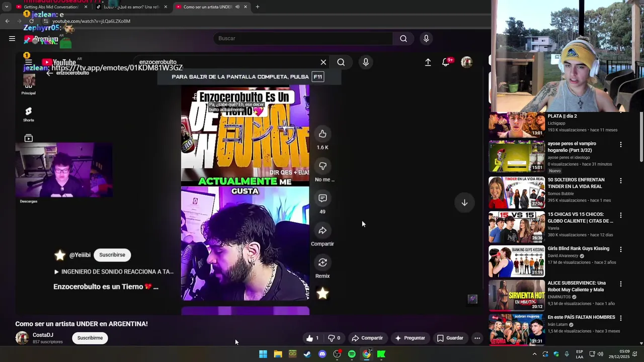Click the recommendations sidebar scrollbar

(x=641, y=137)
